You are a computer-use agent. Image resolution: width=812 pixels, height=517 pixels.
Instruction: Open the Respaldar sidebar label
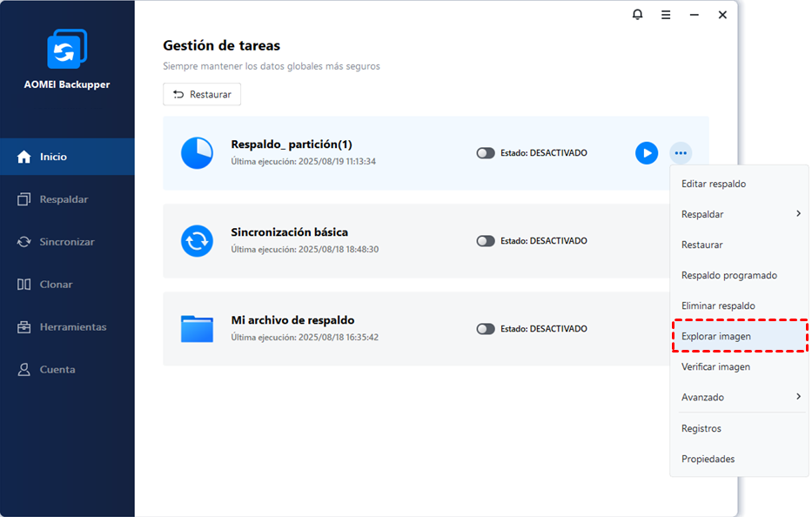64,199
